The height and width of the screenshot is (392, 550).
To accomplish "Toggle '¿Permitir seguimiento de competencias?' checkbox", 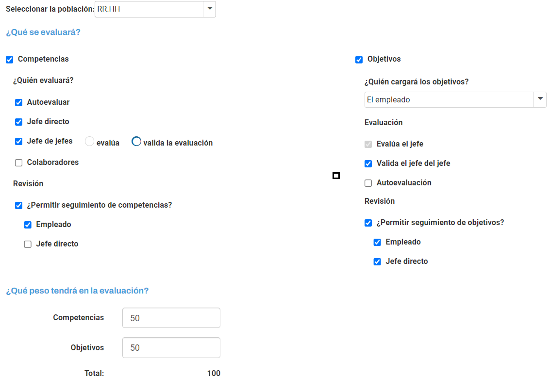I will [x=18, y=205].
